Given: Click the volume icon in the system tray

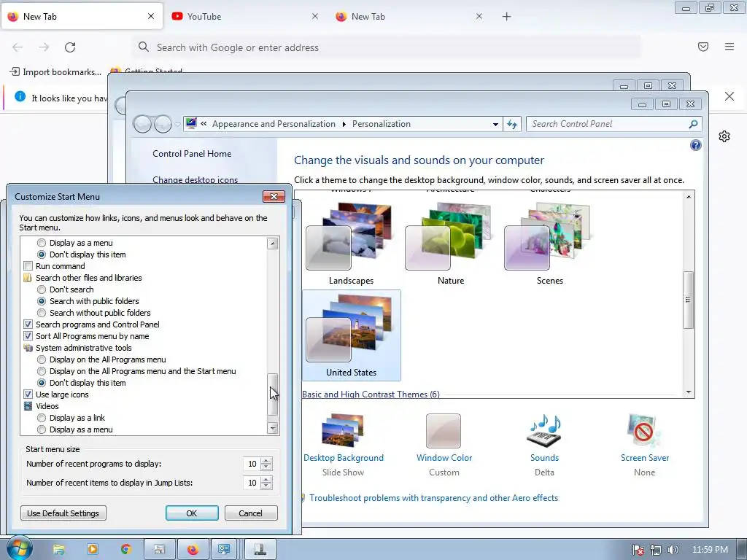Looking at the screenshot, I should pyautogui.click(x=673, y=550).
